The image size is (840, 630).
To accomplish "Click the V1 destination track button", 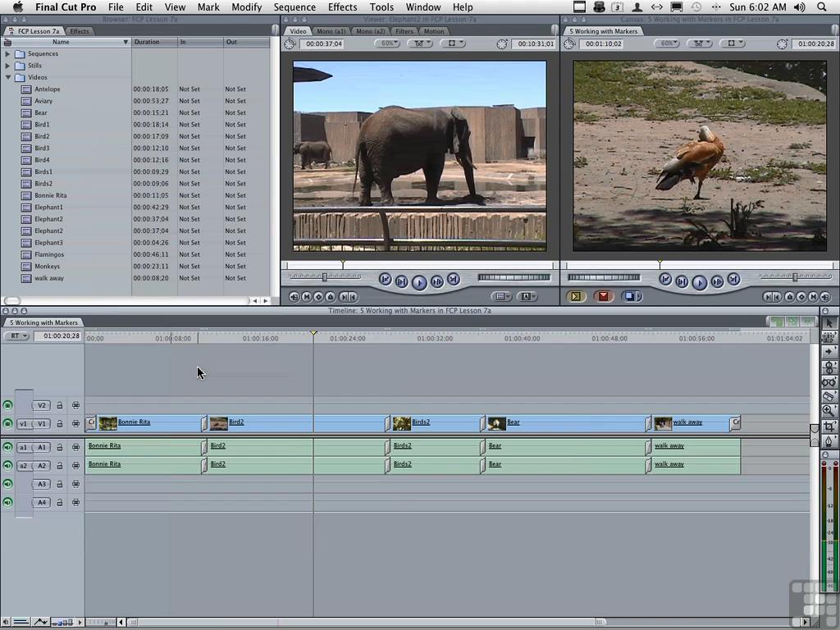I will [x=42, y=424].
